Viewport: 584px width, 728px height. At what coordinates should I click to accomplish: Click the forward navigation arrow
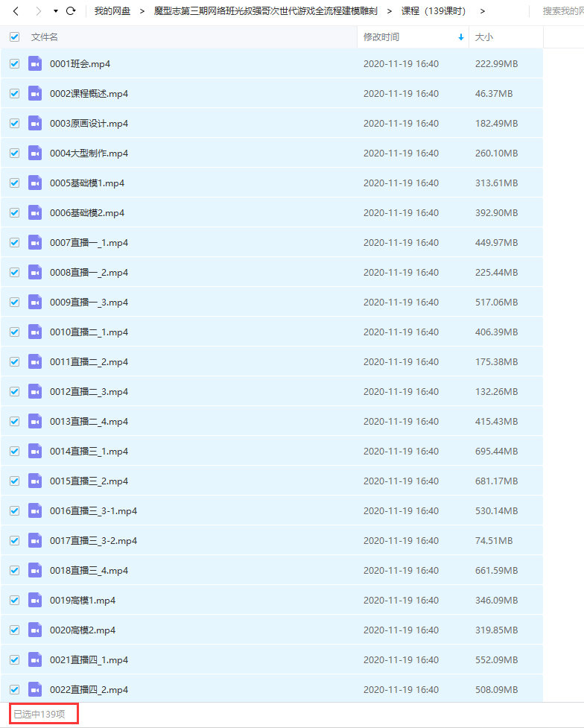pos(38,11)
